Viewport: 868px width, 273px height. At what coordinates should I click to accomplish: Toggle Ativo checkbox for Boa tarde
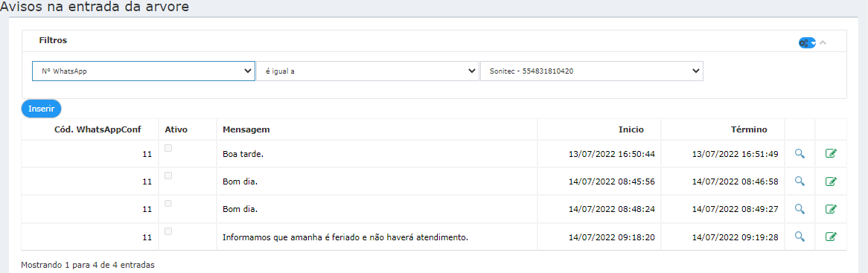(x=168, y=147)
